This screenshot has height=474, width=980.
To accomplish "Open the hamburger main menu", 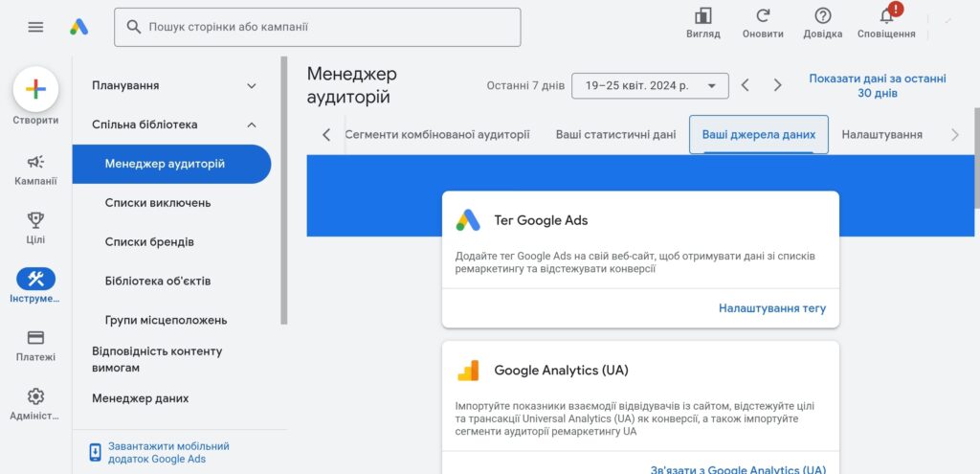I will 35,27.
